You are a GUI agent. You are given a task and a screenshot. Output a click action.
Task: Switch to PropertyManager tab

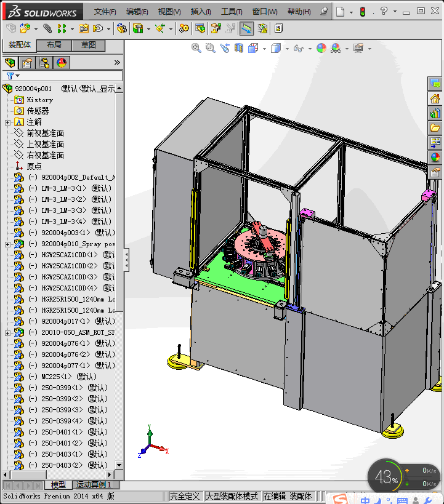click(x=27, y=62)
